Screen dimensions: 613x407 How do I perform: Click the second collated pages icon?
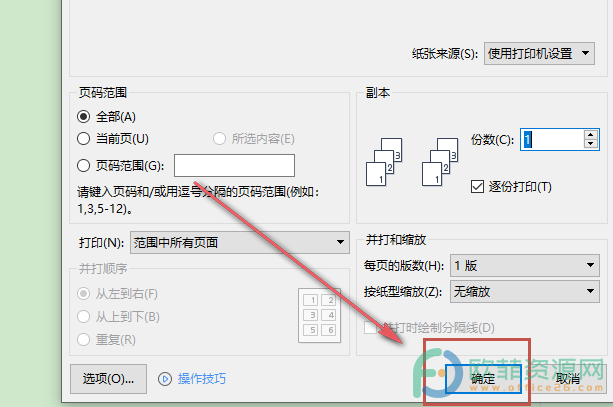coord(440,162)
